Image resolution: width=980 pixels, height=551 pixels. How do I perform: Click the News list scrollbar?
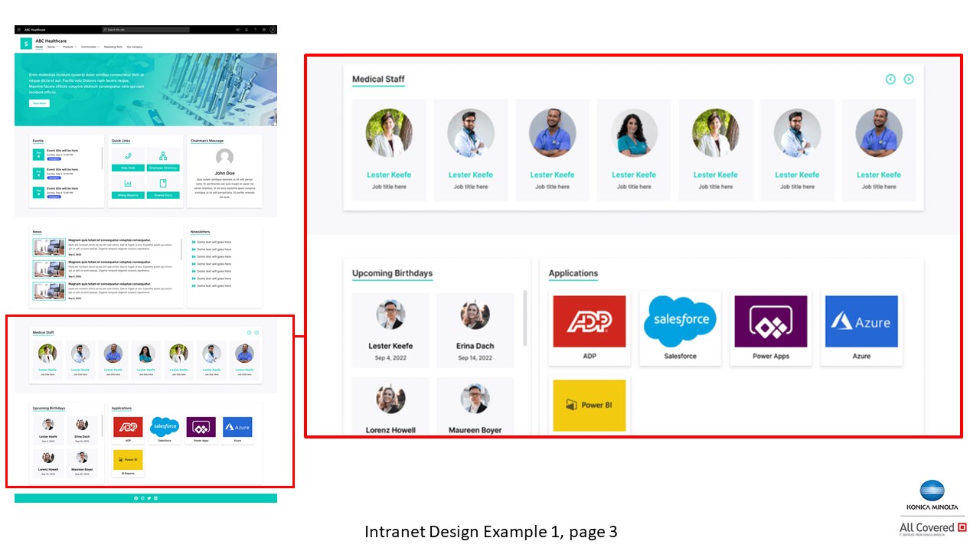181,249
